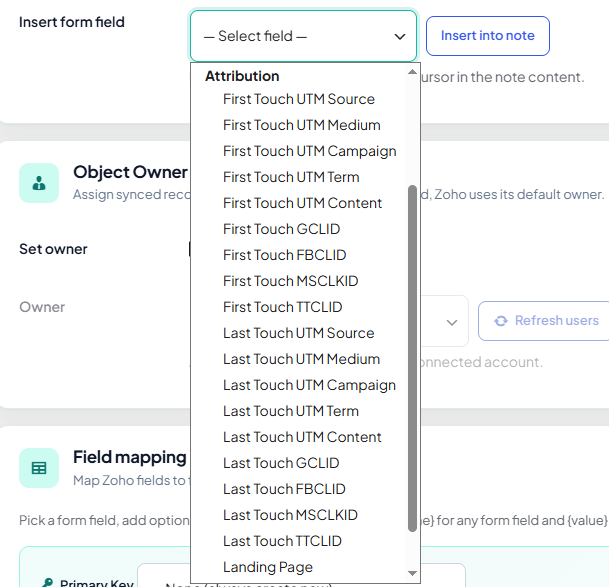Click the Object Owner person icon

(x=39, y=183)
